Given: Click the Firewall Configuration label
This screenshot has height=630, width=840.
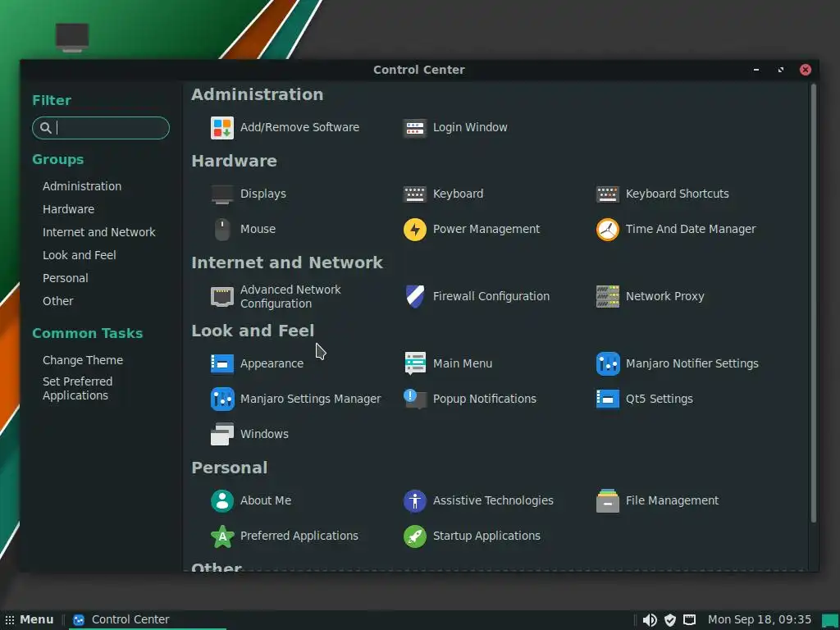Looking at the screenshot, I should (491, 296).
